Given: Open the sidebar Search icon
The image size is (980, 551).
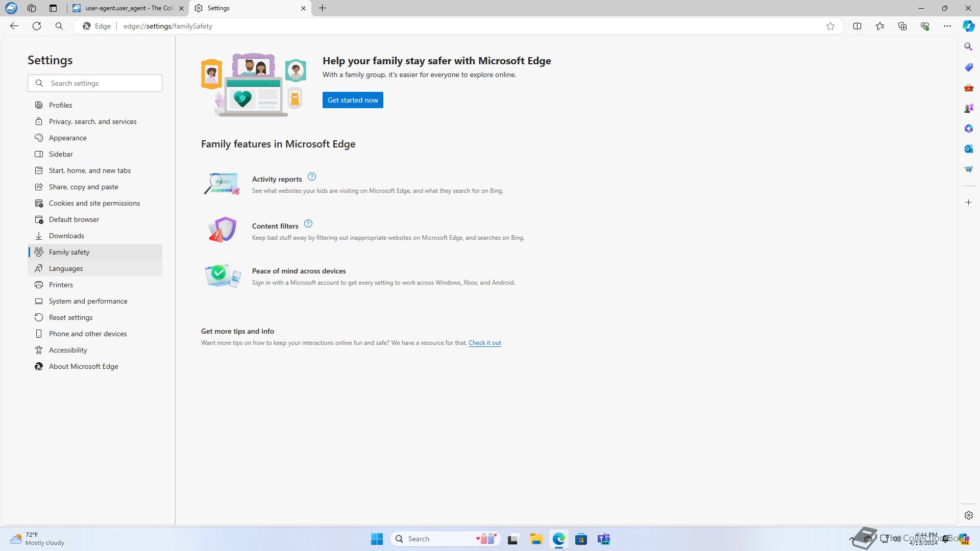Looking at the screenshot, I should tap(969, 47).
